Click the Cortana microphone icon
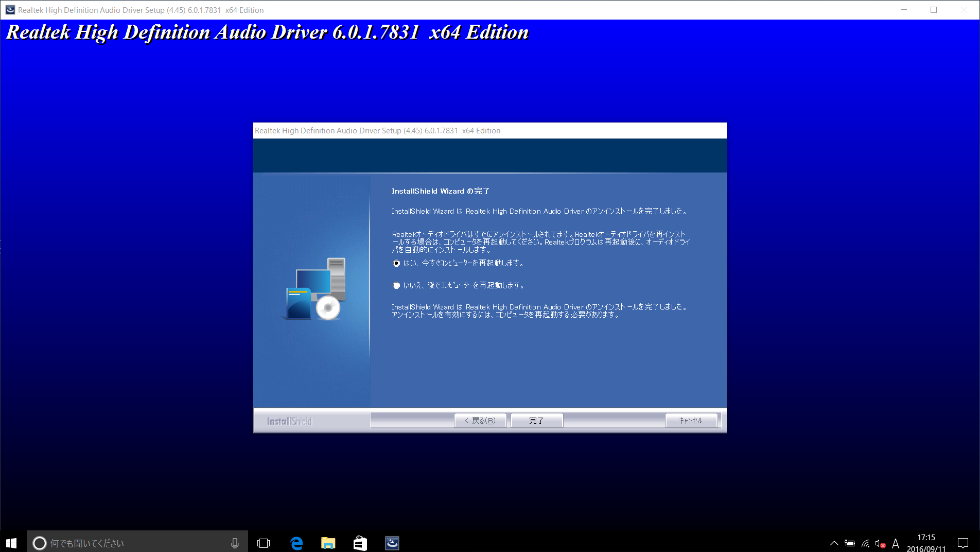 click(235, 543)
